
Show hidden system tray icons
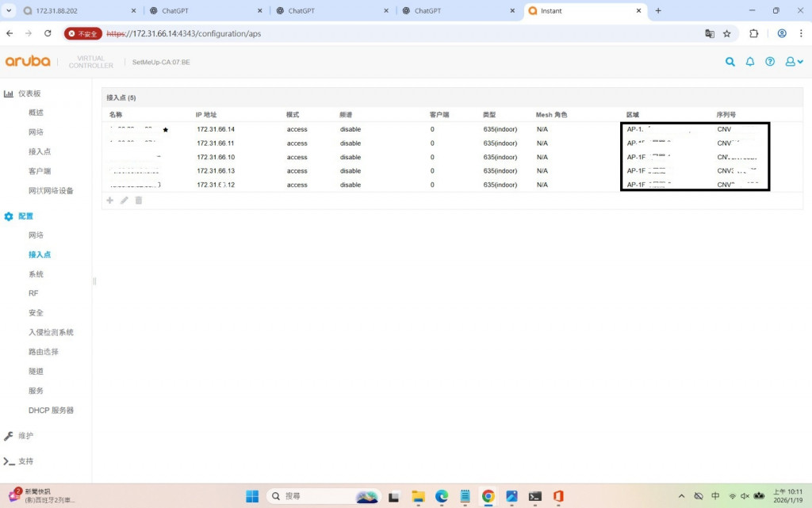click(681, 496)
